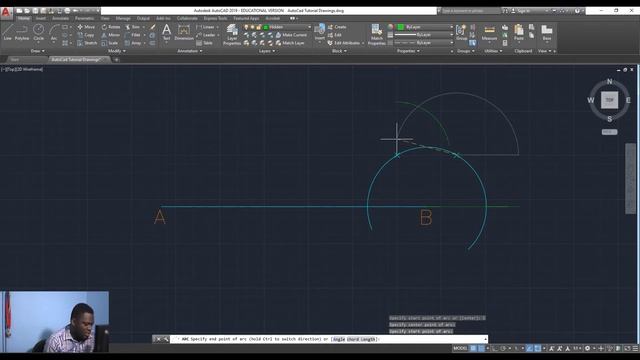Viewport: 640px width, 360px height.
Task: Toggle snap mode in status bar
Action: click(481, 348)
